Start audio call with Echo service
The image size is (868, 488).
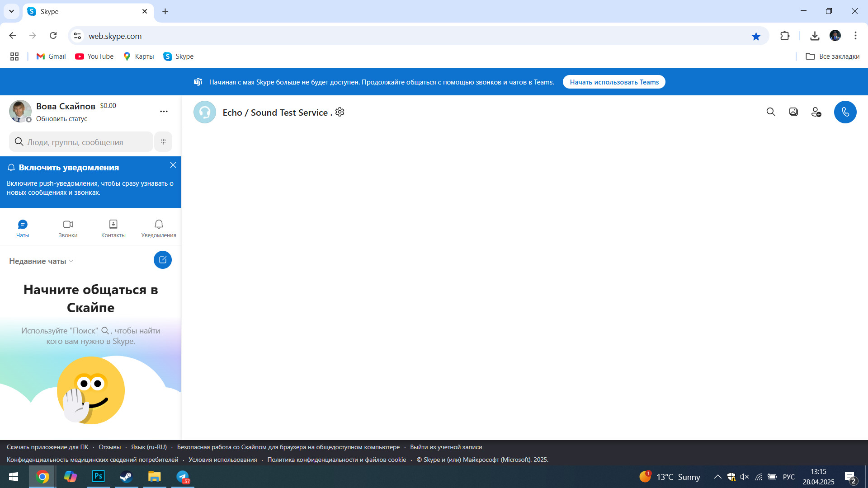pos(845,112)
